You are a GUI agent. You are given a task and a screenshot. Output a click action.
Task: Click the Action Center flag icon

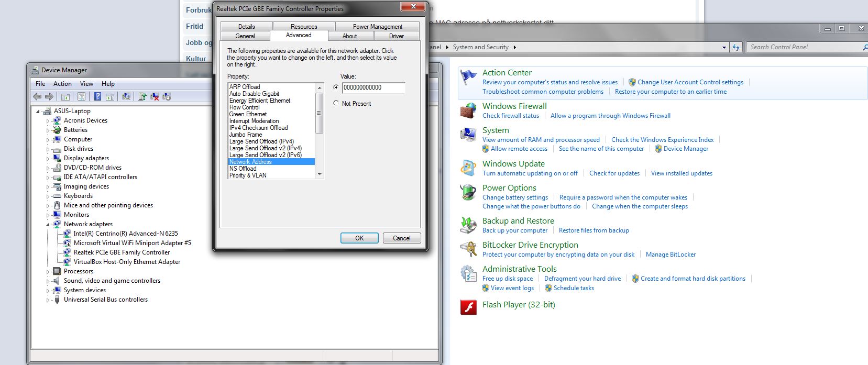pyautogui.click(x=468, y=77)
